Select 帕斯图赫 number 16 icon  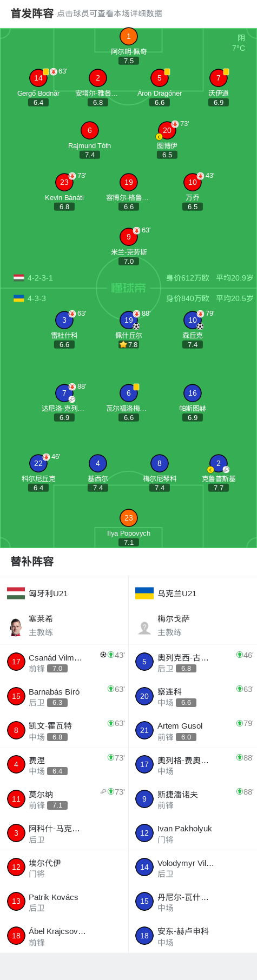pos(193,393)
